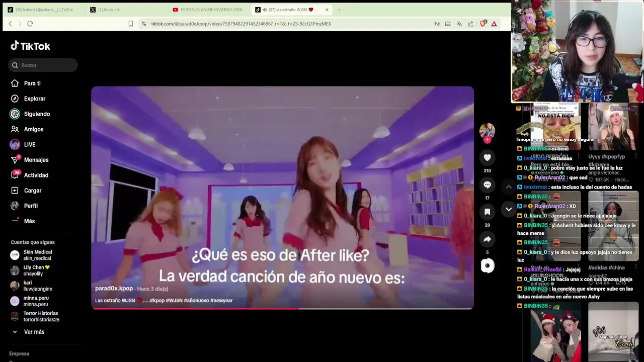Open the creator avatar beside video
Viewport: 644px width, 362px height.
tap(487, 131)
